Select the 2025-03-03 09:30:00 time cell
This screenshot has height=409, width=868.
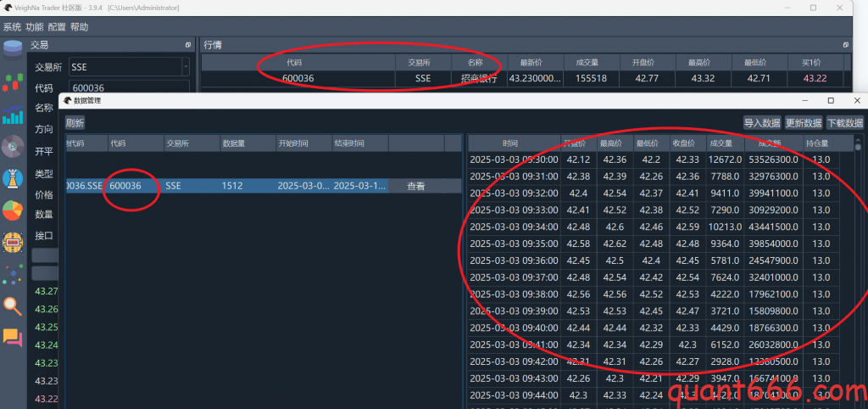pyautogui.click(x=513, y=160)
